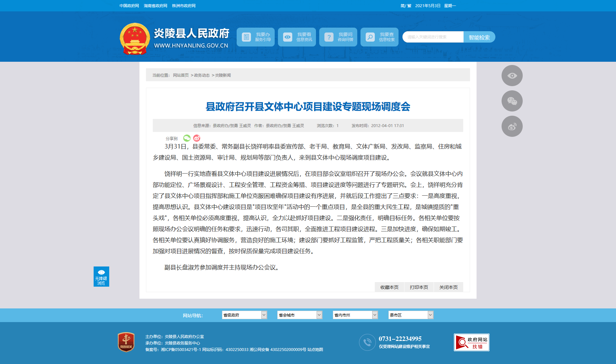Click the 党政机关 shield badge in footer
This screenshot has width=616, height=364.
coord(126,342)
